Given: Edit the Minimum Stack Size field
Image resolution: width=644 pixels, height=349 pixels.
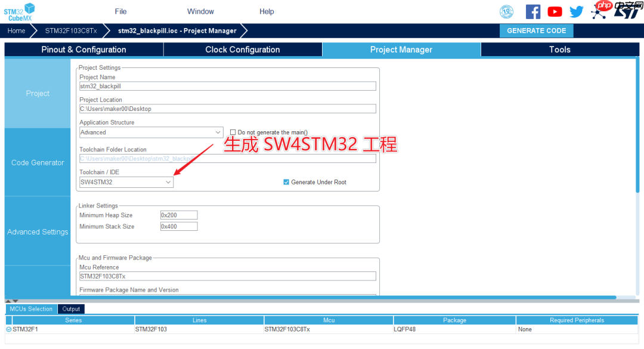Looking at the screenshot, I should [179, 227].
